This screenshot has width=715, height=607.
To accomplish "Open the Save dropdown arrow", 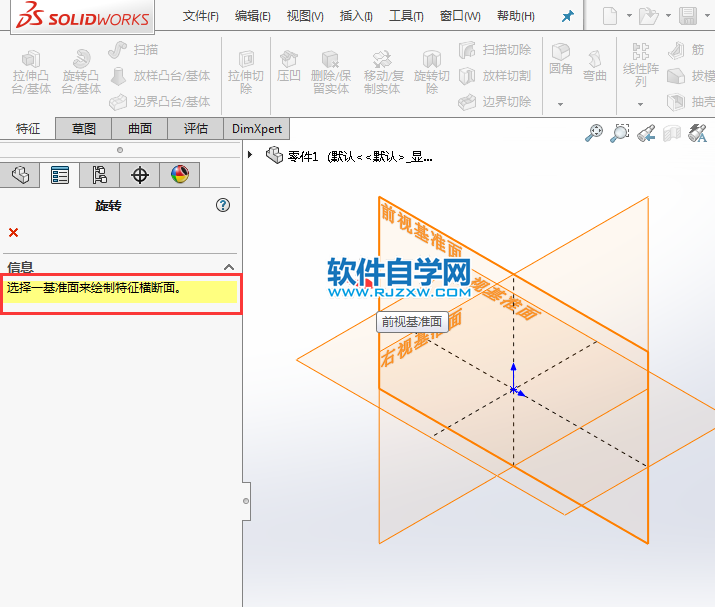I will pos(708,16).
